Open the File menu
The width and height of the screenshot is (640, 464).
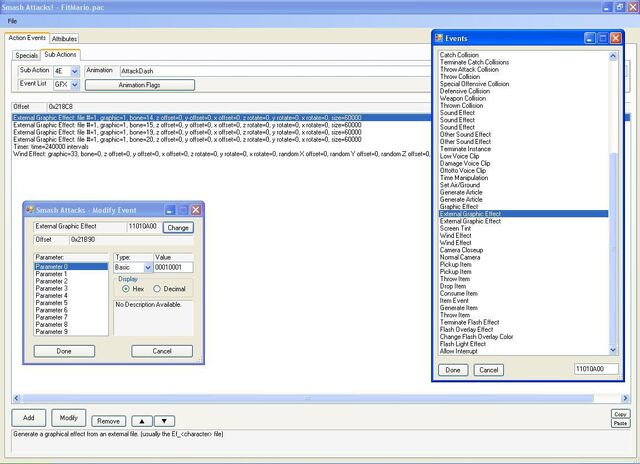coord(12,21)
